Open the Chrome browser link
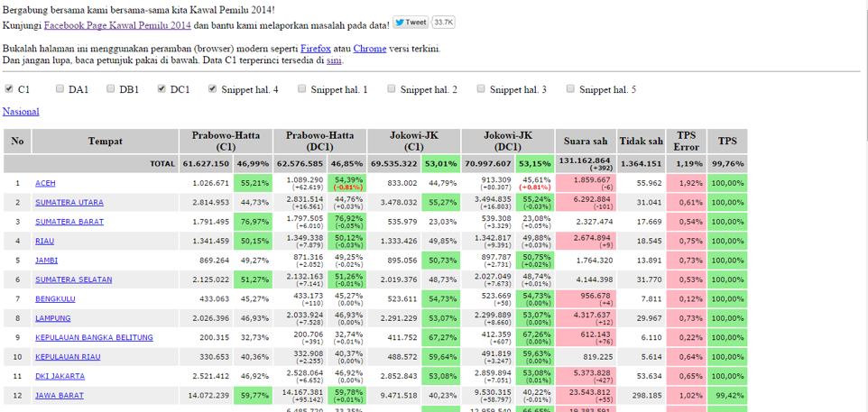 pyautogui.click(x=369, y=48)
